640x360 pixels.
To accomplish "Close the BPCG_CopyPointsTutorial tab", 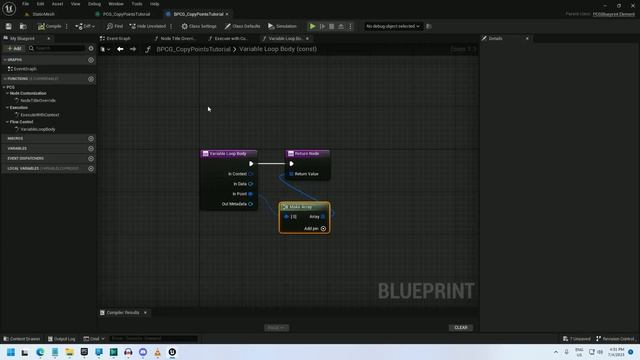I will [227, 14].
